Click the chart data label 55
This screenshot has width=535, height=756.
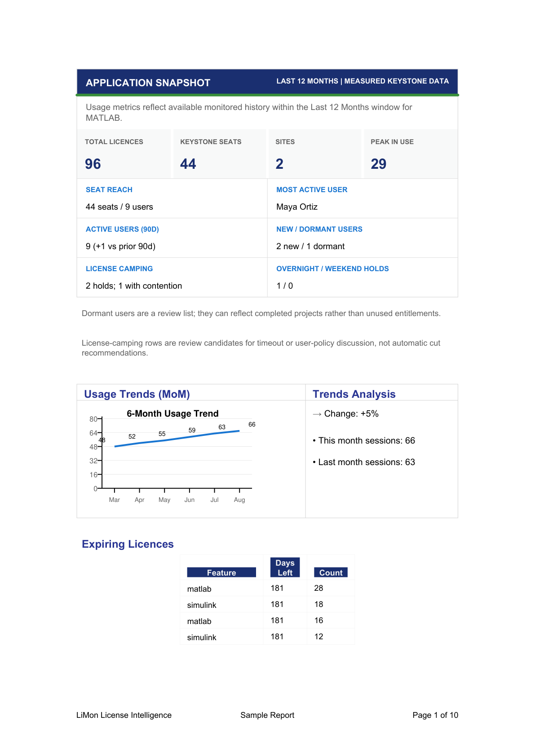(x=162, y=434)
